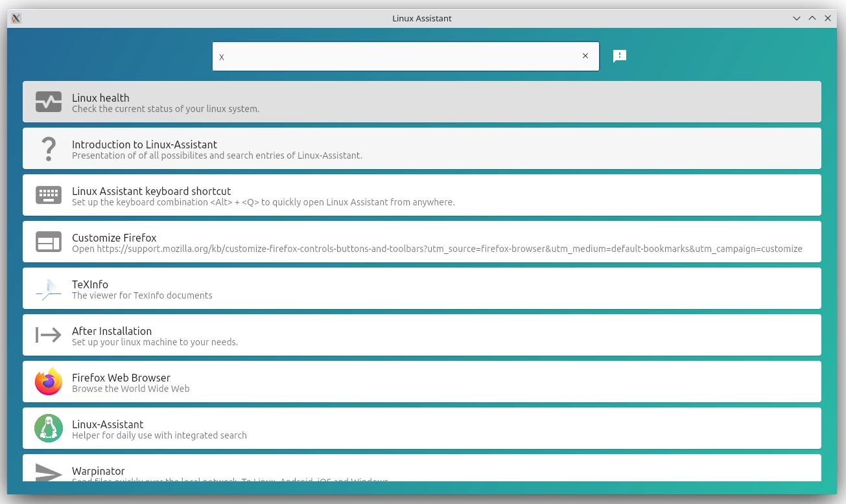The height and width of the screenshot is (504, 846).
Task: Open the Linux-Assistant app entry title
Action: [108, 424]
